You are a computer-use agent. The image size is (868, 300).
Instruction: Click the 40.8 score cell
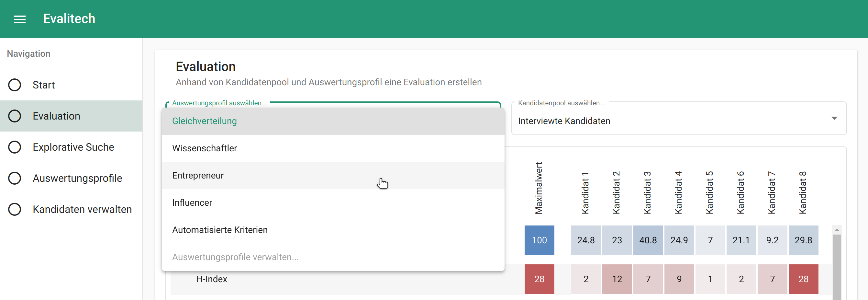[648, 240]
